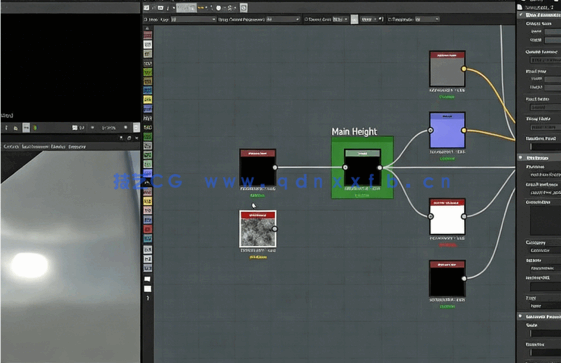Click the Category input field in properties
This screenshot has width=561, height=363.
click(x=546, y=250)
